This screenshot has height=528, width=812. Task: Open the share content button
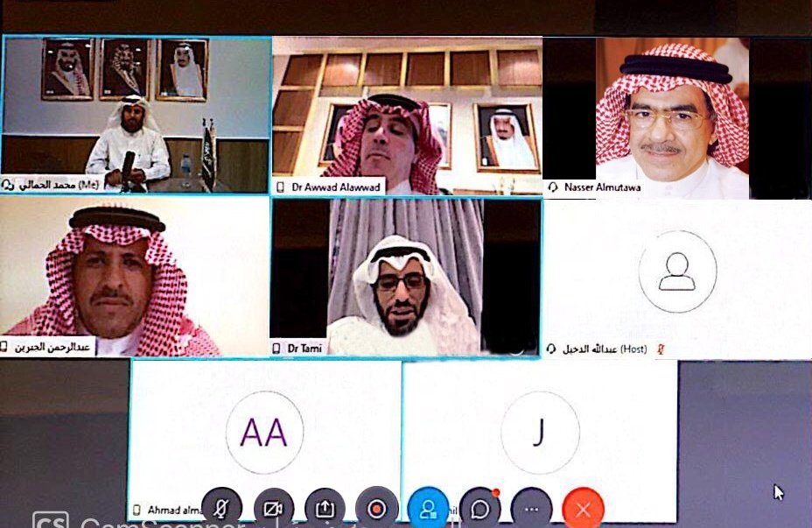click(x=325, y=509)
